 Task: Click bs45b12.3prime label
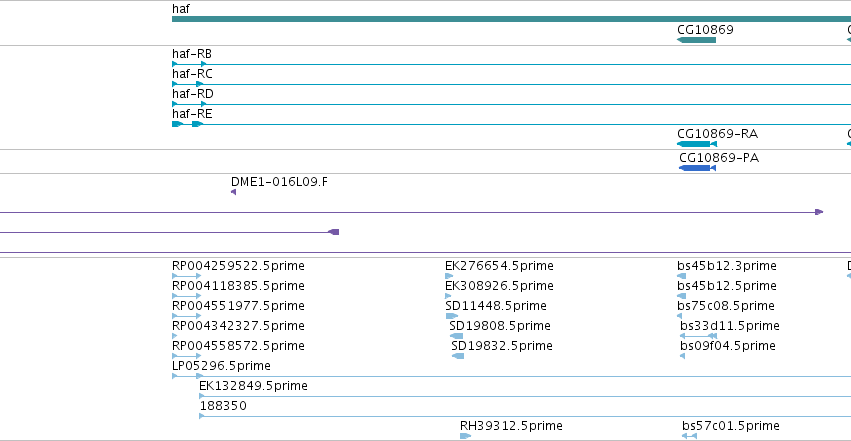[x=727, y=266]
